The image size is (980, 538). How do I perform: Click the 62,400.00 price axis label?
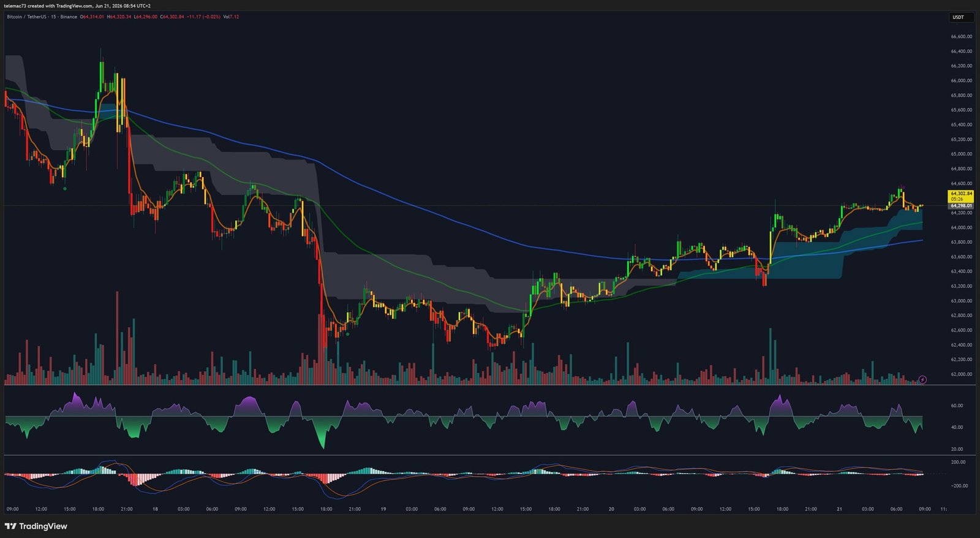[x=961, y=345]
